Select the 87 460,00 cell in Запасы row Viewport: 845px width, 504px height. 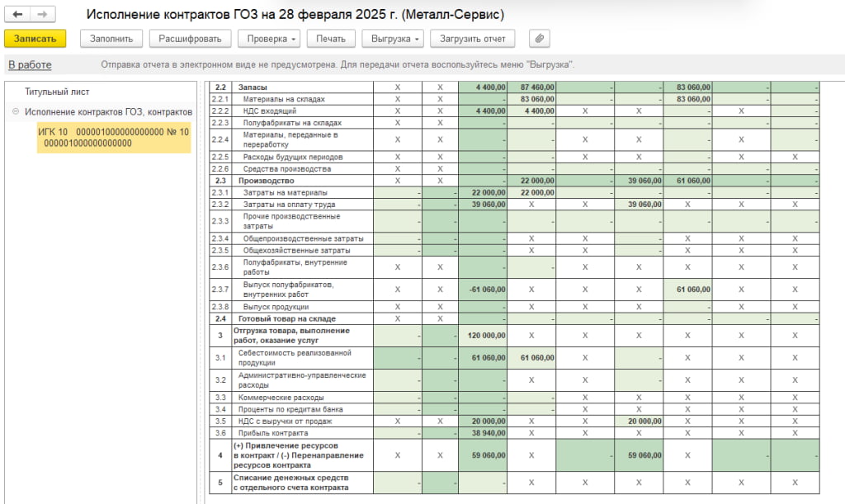click(x=531, y=87)
